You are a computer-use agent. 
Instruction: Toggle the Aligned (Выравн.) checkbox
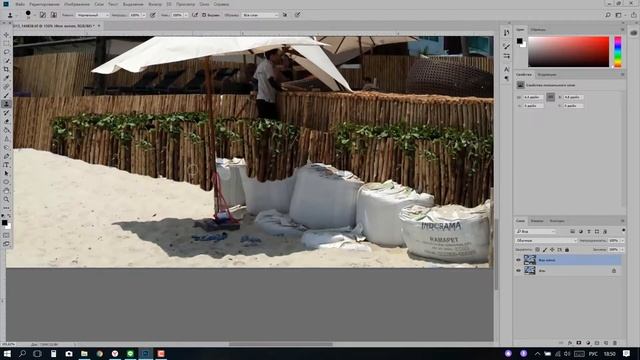pyautogui.click(x=204, y=15)
